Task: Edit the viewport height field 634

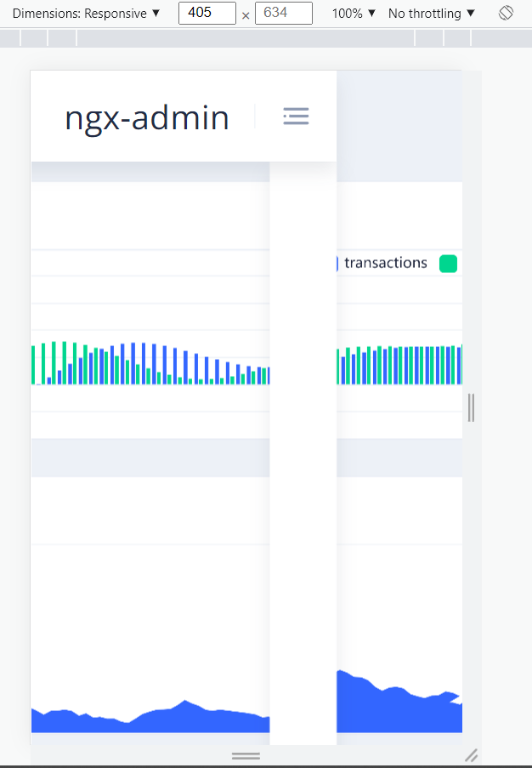Action: (x=283, y=13)
